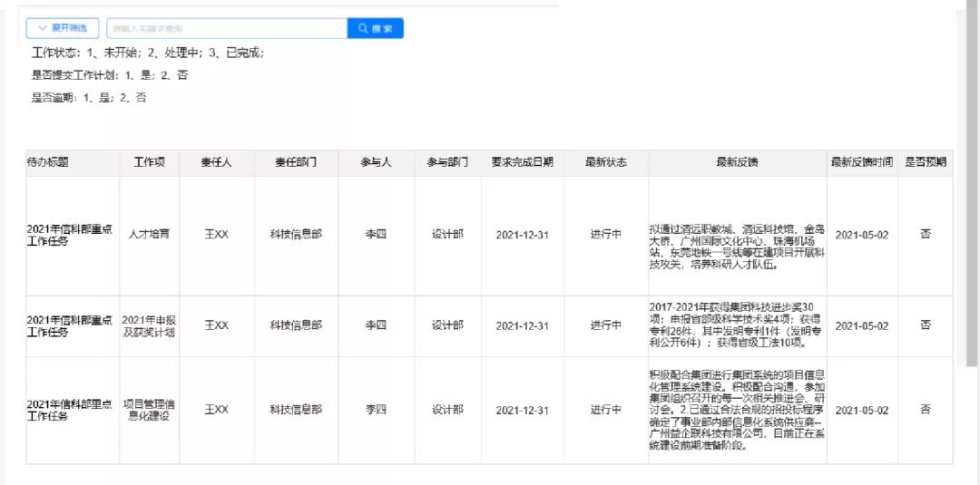Click the blue 搜索 button
The height and width of the screenshot is (485, 980).
click(x=375, y=28)
